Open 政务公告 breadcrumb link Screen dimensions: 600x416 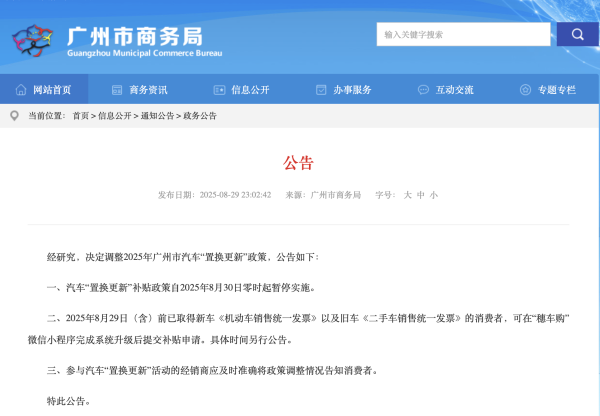coord(200,116)
